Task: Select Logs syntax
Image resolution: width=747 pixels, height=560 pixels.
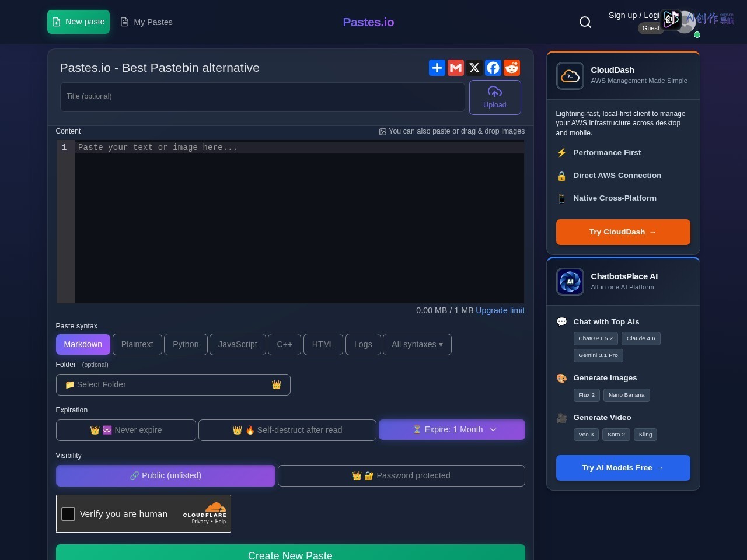Action: [x=363, y=344]
